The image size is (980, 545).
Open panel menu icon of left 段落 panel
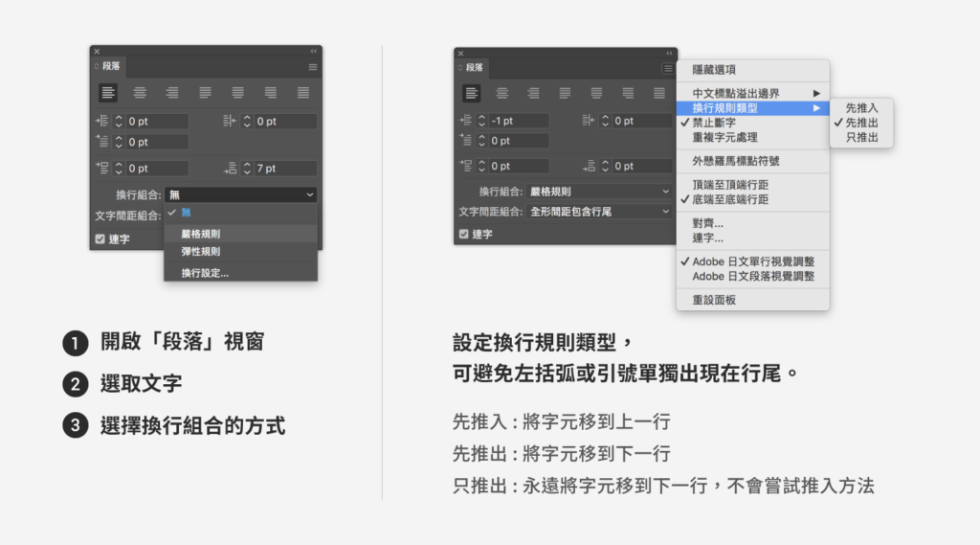313,67
